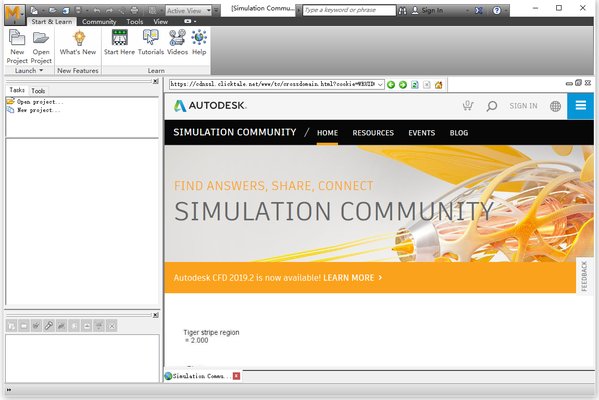
Task: Close the Tasks panel with its X button
Action: 155,81
